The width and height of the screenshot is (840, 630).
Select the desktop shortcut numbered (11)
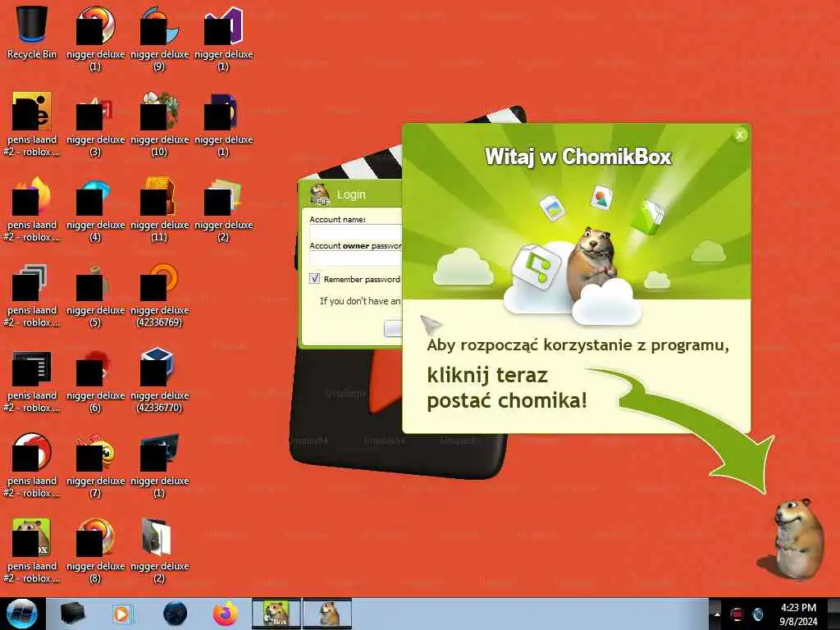(x=160, y=209)
